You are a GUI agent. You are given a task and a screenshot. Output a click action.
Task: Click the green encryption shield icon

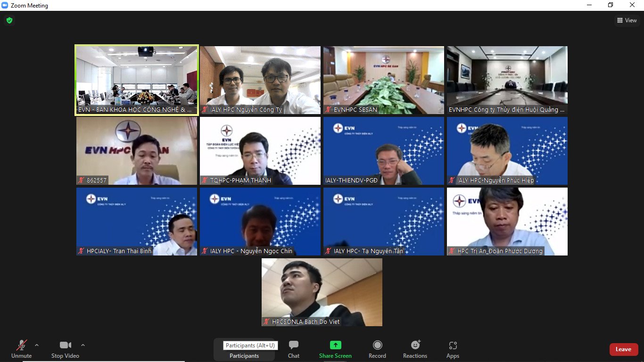(9, 20)
